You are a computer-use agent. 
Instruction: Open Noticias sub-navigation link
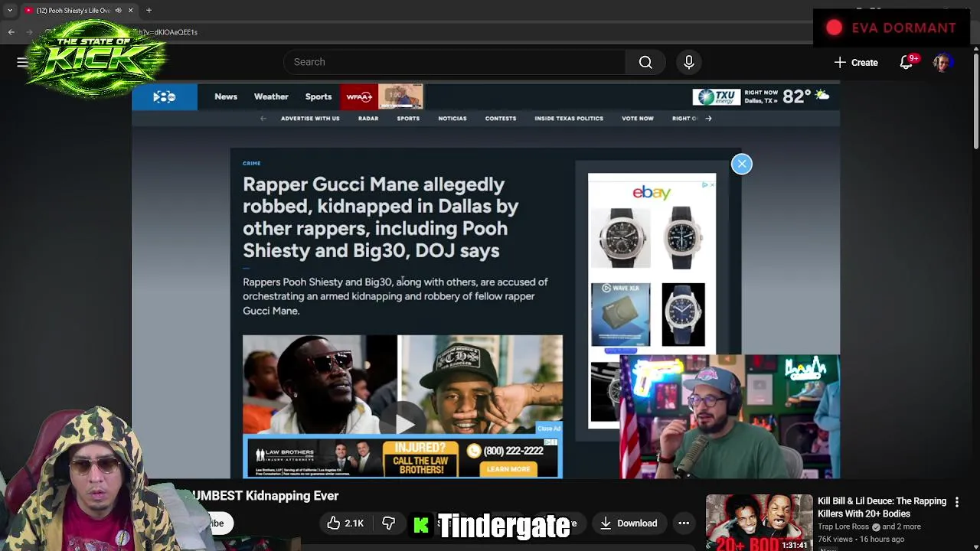tap(452, 119)
